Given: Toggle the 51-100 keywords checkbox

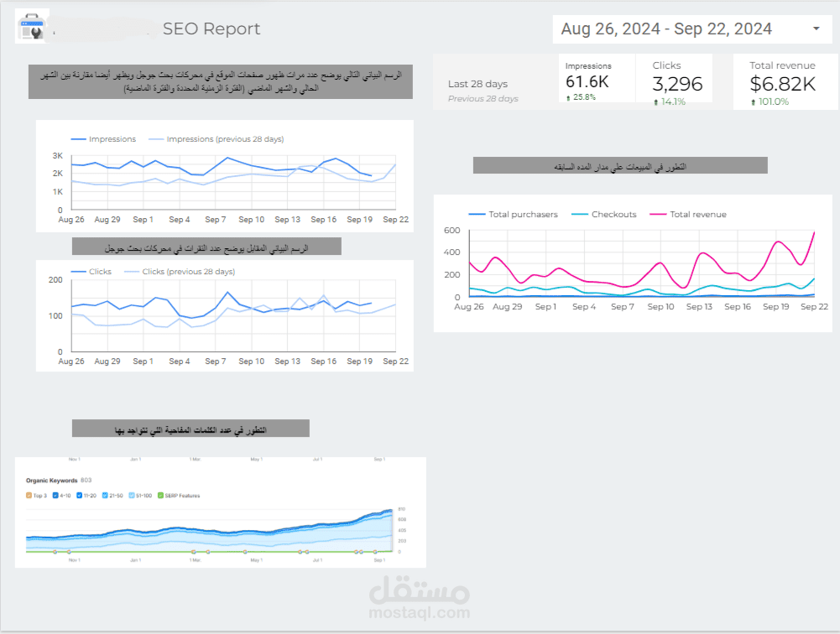Looking at the screenshot, I should pos(132,496).
